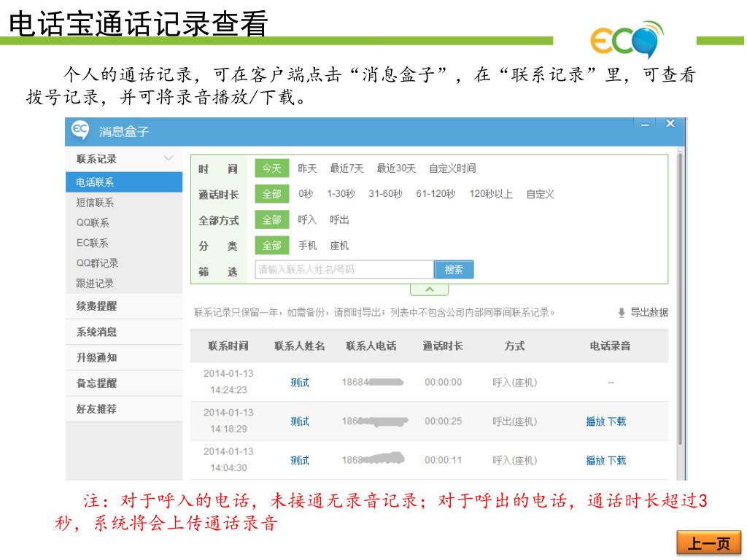Select 昨天 time filter
Image resolution: width=747 pixels, height=560 pixels.
point(307,168)
